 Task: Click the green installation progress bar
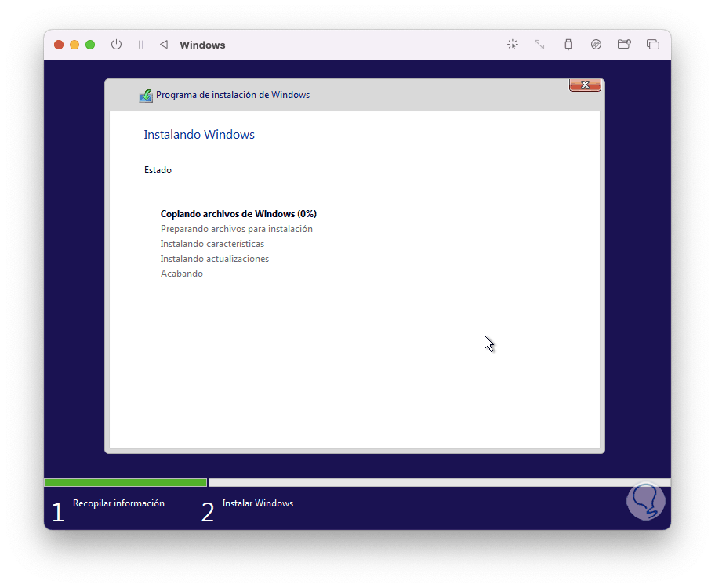pyautogui.click(x=125, y=482)
